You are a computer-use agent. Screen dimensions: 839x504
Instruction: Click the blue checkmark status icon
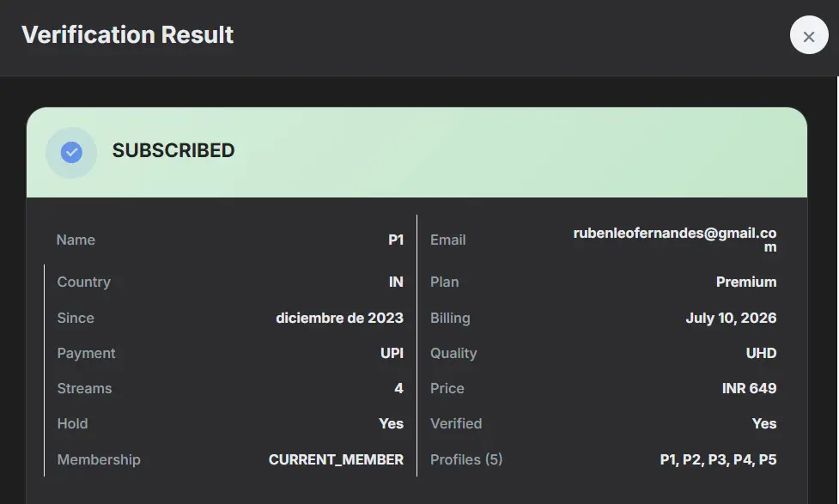click(71, 153)
